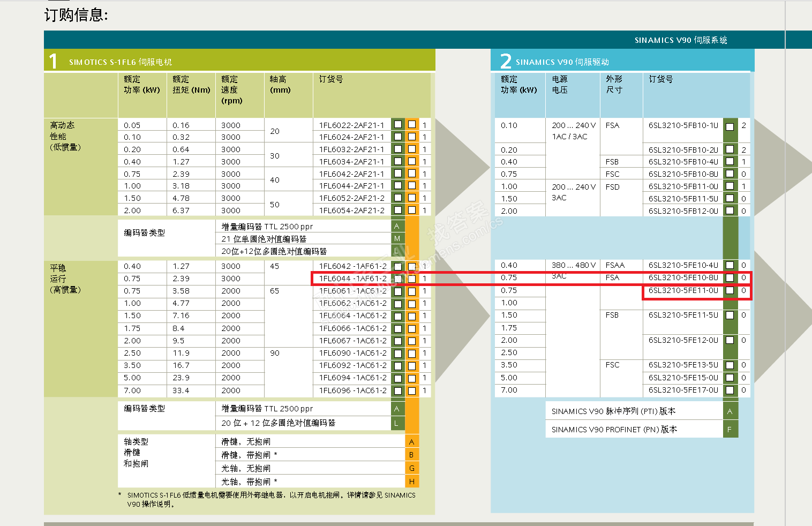Click the orange B shaft code cell
The image size is (812, 526).
[412, 455]
